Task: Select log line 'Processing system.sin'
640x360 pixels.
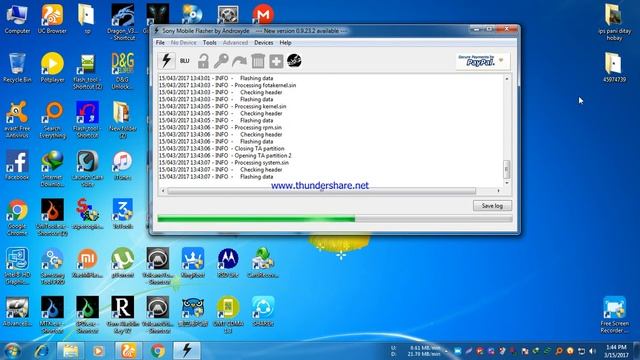Action: tap(224, 162)
